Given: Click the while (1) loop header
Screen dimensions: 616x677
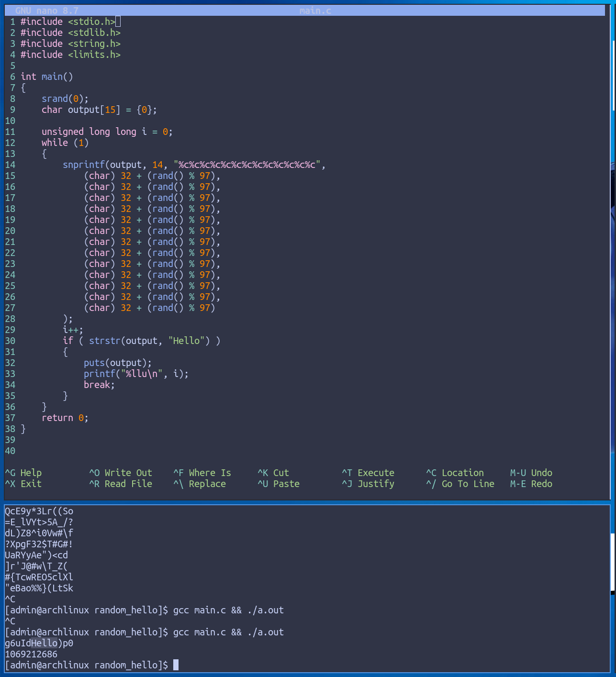Looking at the screenshot, I should coord(65,143).
